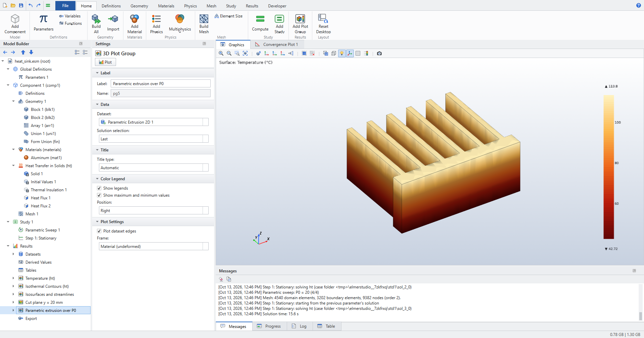Toggle transparency icon in graphics toolbar
Image resolution: width=644 pixels, height=338 pixels.
point(326,53)
